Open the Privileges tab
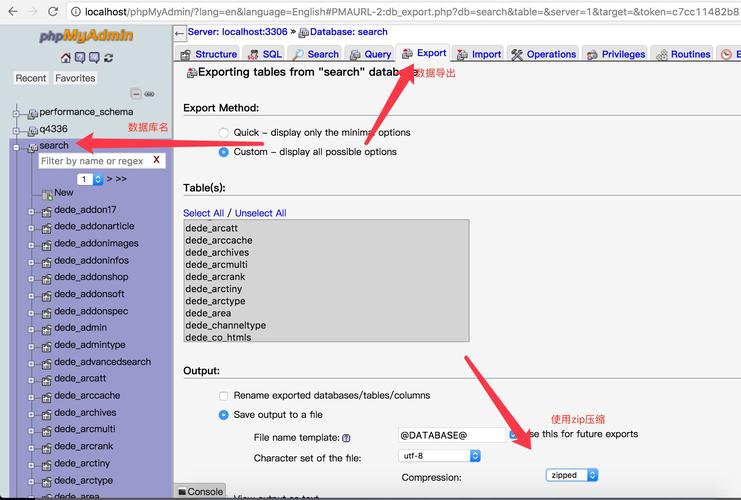The image size is (741, 500). [x=616, y=54]
